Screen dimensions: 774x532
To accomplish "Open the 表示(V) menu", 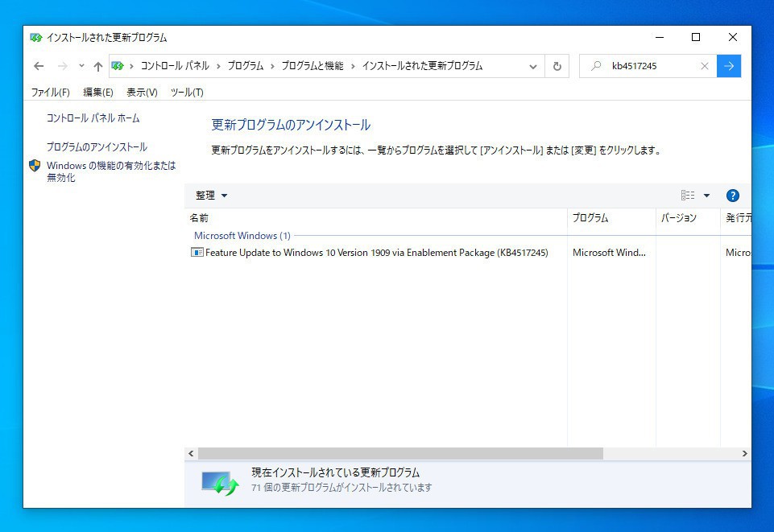I will click(x=142, y=93).
